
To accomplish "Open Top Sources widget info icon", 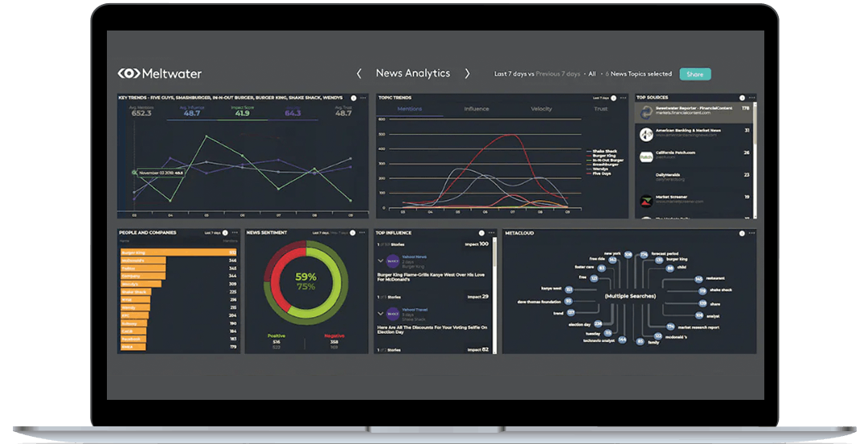I will 742,98.
